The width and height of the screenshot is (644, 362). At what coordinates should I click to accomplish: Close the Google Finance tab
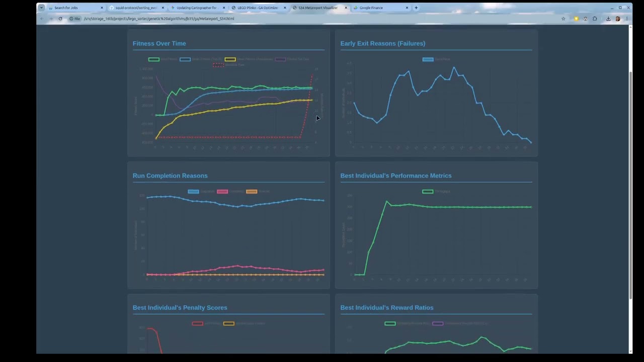coord(407,8)
